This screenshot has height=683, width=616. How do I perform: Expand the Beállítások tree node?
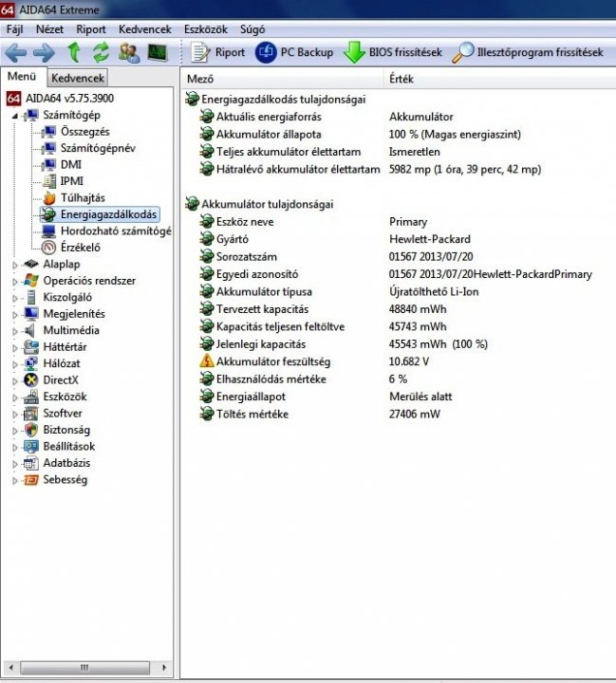[15, 448]
